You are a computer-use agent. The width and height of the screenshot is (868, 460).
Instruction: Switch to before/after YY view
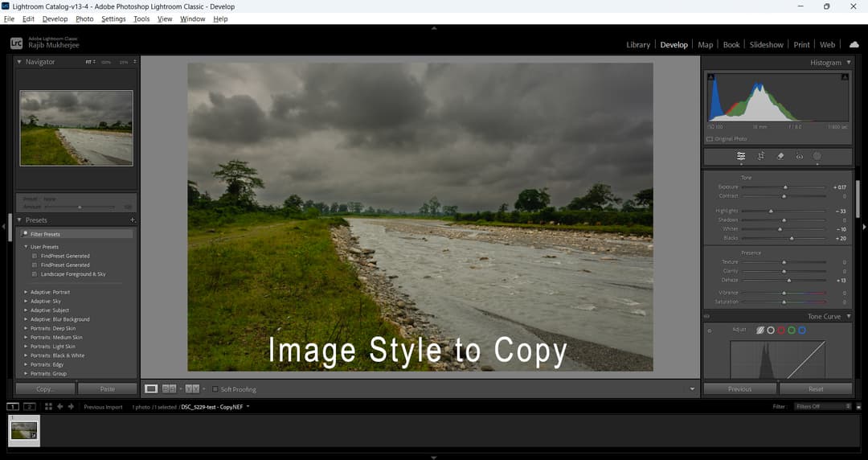192,389
